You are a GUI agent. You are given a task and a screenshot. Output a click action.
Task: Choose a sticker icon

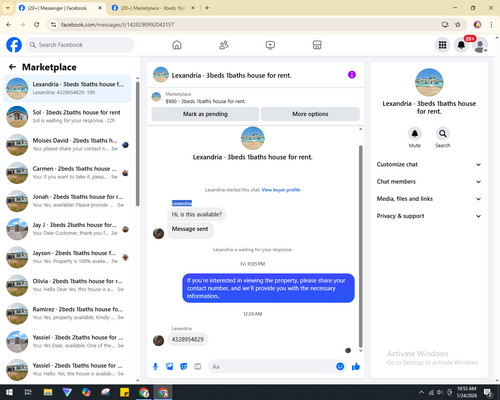184,367
